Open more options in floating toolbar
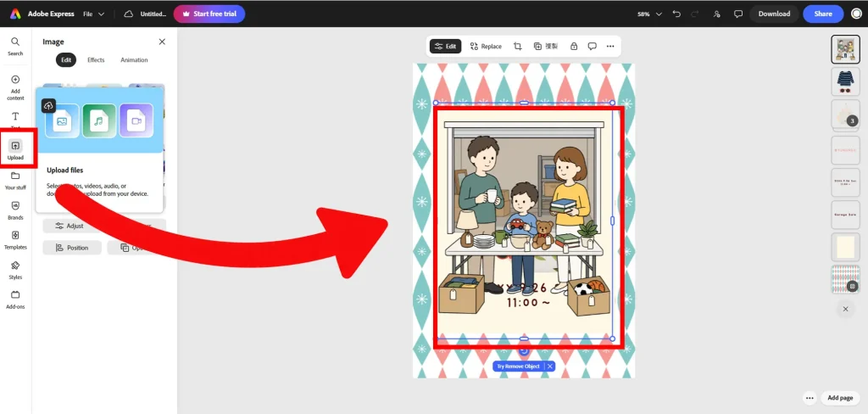 pos(610,46)
